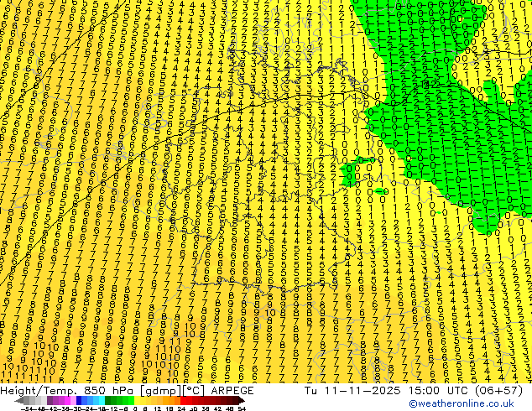Click the "(06+57)" forecast run label
Screen dimensions: 532x411
click(x=498, y=391)
